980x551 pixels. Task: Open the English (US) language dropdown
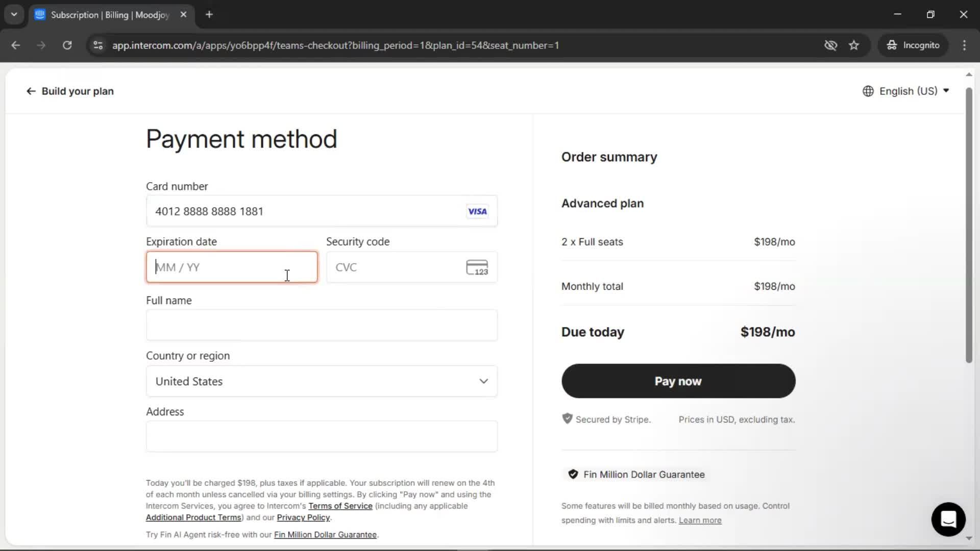click(906, 91)
